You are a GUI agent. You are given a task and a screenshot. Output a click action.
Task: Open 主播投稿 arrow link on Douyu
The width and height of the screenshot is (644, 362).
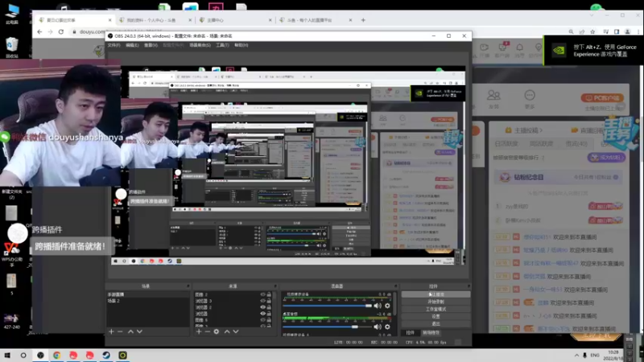[x=528, y=130]
